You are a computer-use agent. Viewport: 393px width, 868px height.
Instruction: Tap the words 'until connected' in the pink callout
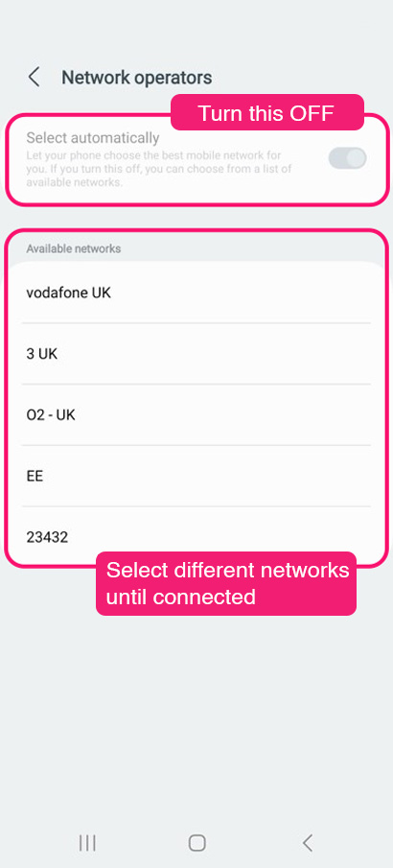181,597
